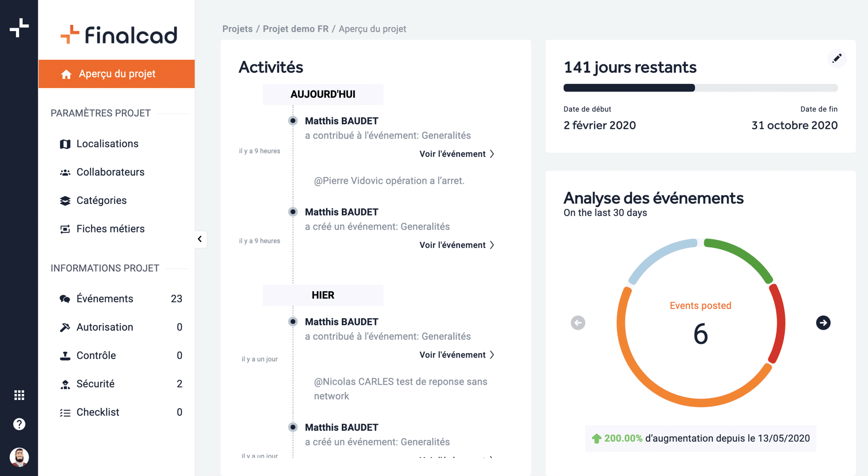Open the Checklist section
This screenshot has height=476, width=868.
point(98,412)
